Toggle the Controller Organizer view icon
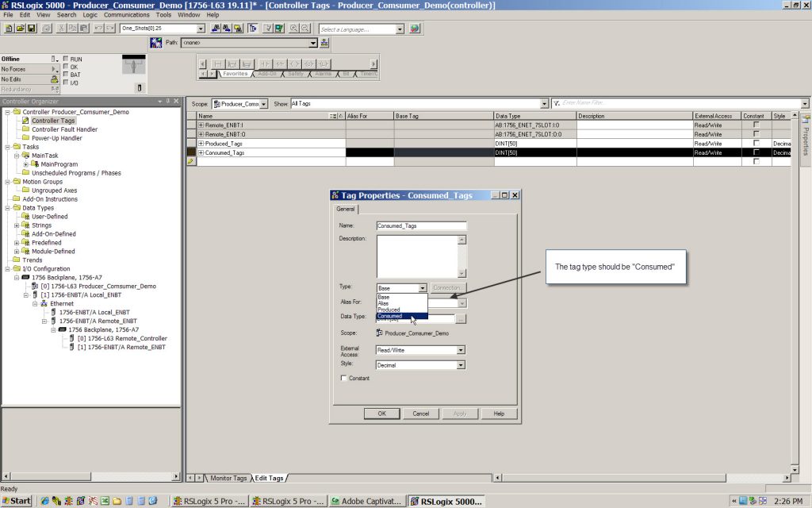 253,29
